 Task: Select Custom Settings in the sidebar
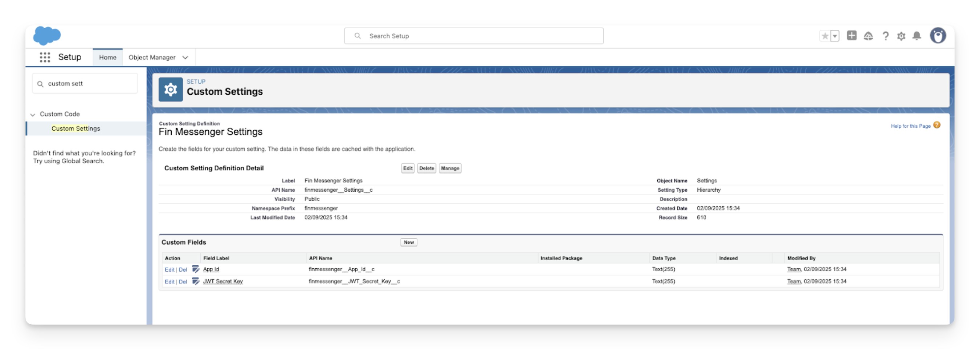pyautogui.click(x=76, y=129)
